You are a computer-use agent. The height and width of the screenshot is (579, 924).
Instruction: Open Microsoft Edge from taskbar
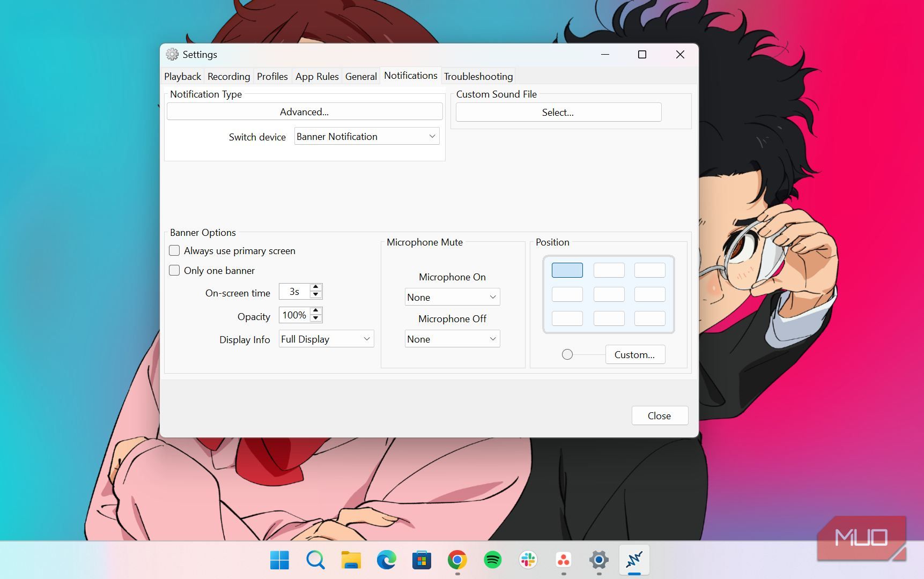tap(386, 560)
